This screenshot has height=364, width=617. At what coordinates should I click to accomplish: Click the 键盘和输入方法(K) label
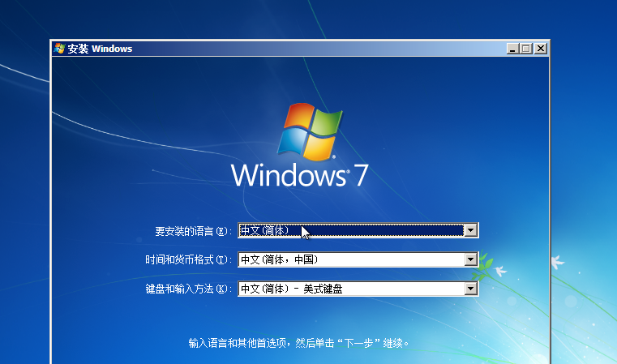point(188,289)
